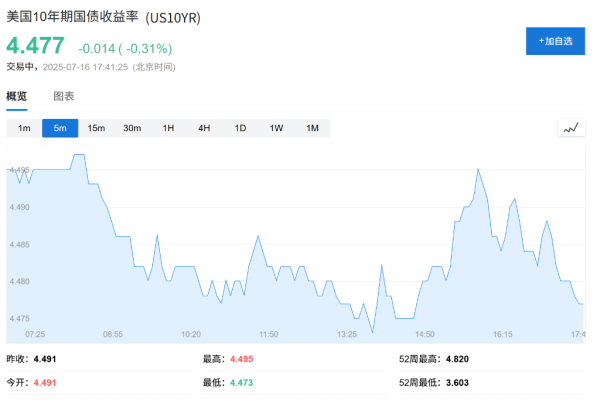Viewport: 600px width, 407px height.
Task: Click the 交易中 trading status text
Action: tap(20, 67)
